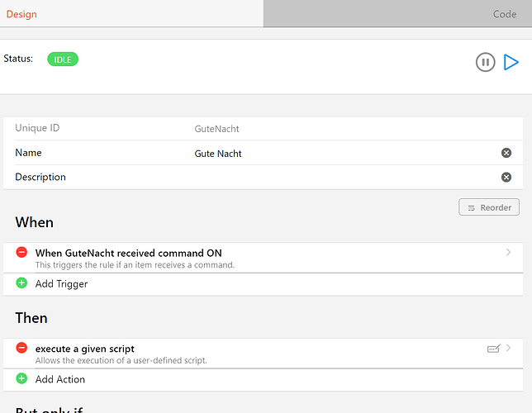Click into the empty Description field
This screenshot has width=532, height=413.
click(330, 177)
